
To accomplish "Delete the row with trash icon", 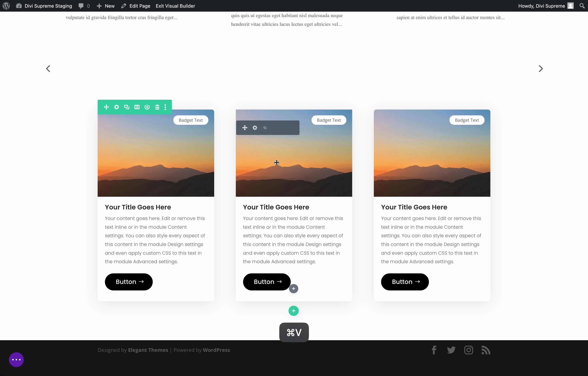I will [157, 107].
